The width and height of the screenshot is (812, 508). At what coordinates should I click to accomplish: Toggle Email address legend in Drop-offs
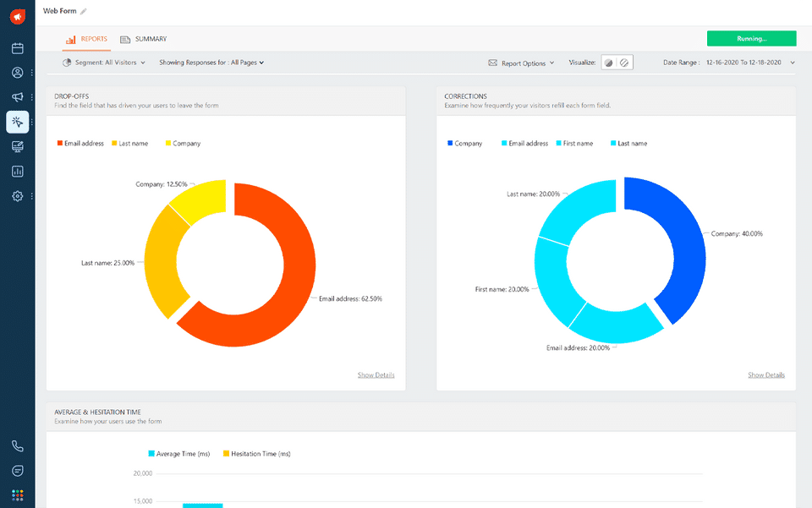[x=80, y=144]
